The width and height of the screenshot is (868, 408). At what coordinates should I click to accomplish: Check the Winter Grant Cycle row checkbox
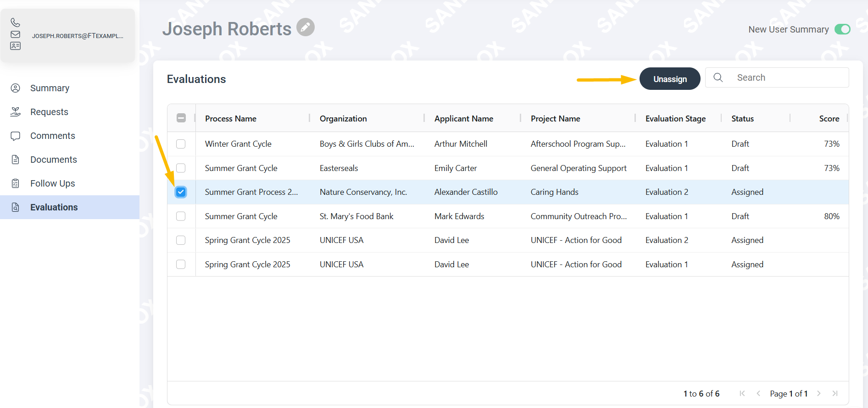[181, 144]
